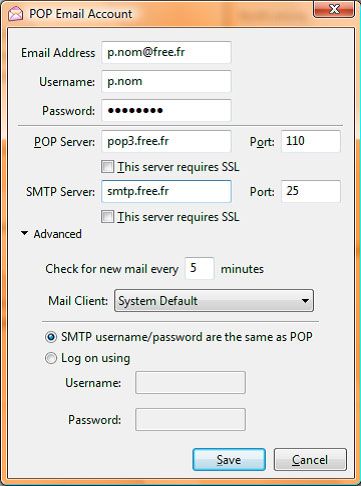Open the Mail Client dropdown
The width and height of the screenshot is (361, 486).
point(214,301)
